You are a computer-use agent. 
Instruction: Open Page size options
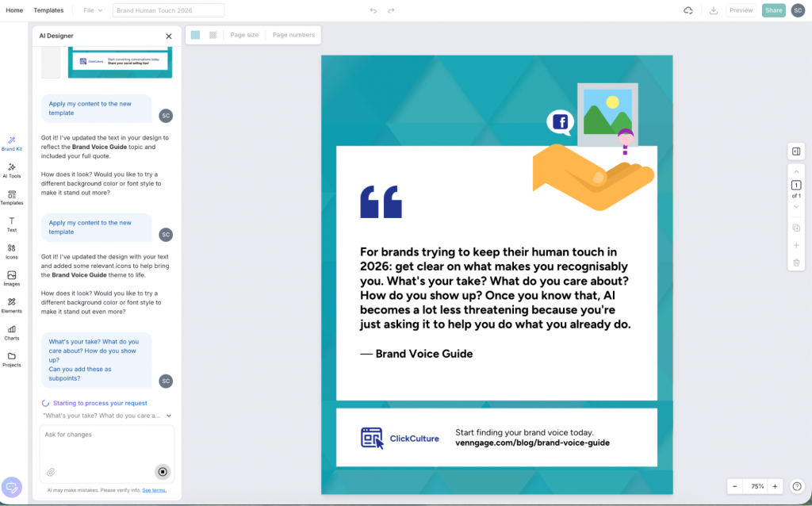(x=244, y=35)
